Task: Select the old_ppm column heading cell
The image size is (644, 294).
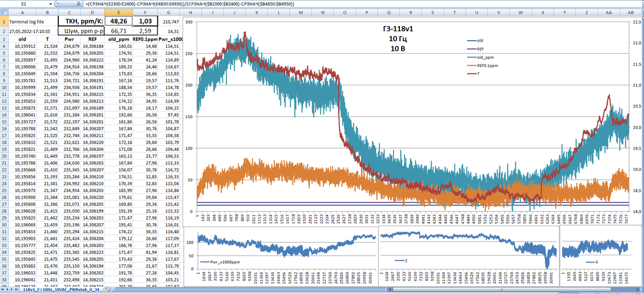Action: [119, 39]
